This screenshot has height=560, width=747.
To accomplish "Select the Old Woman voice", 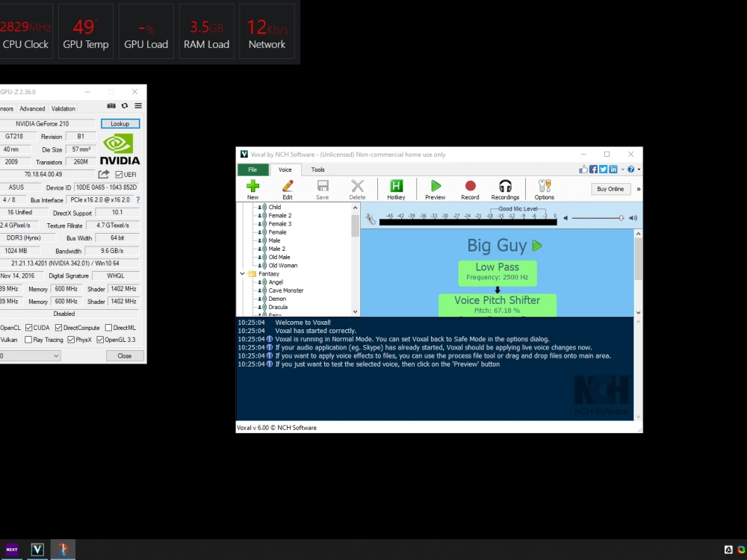I will click(282, 265).
